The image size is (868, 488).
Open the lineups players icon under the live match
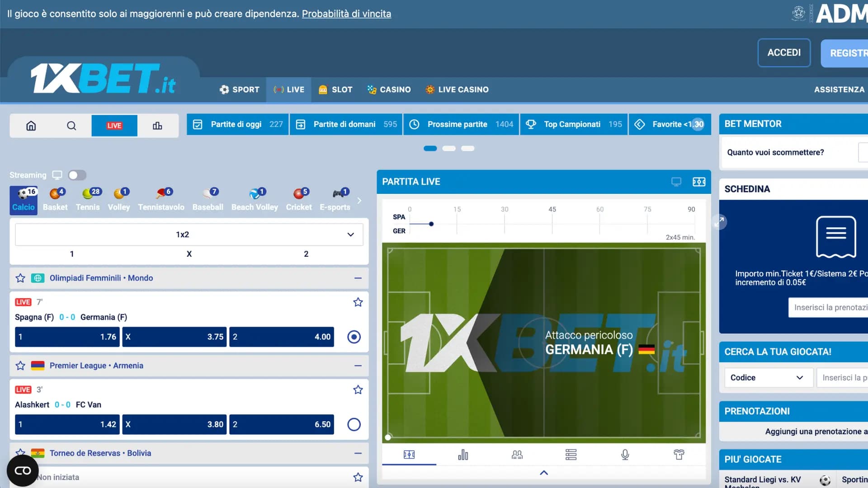(x=517, y=455)
